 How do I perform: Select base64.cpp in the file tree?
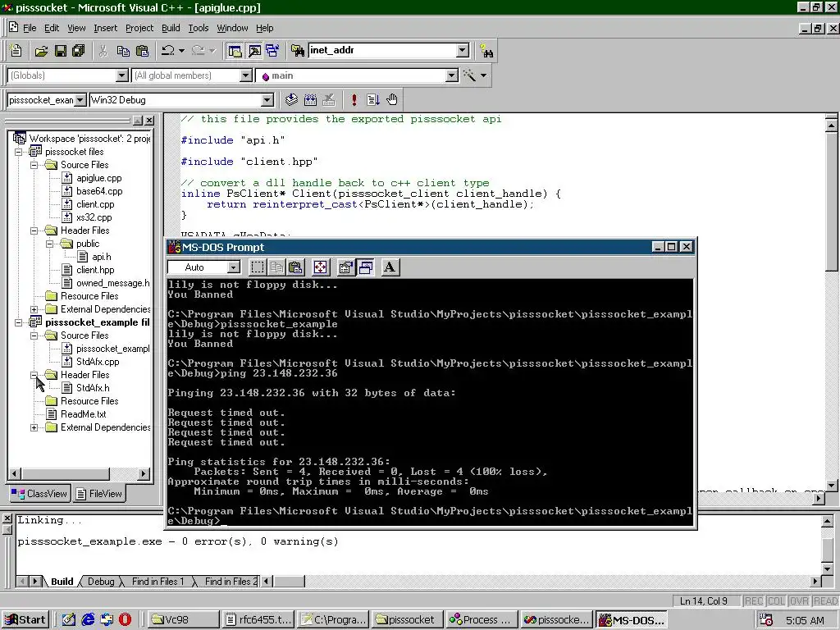(99, 191)
